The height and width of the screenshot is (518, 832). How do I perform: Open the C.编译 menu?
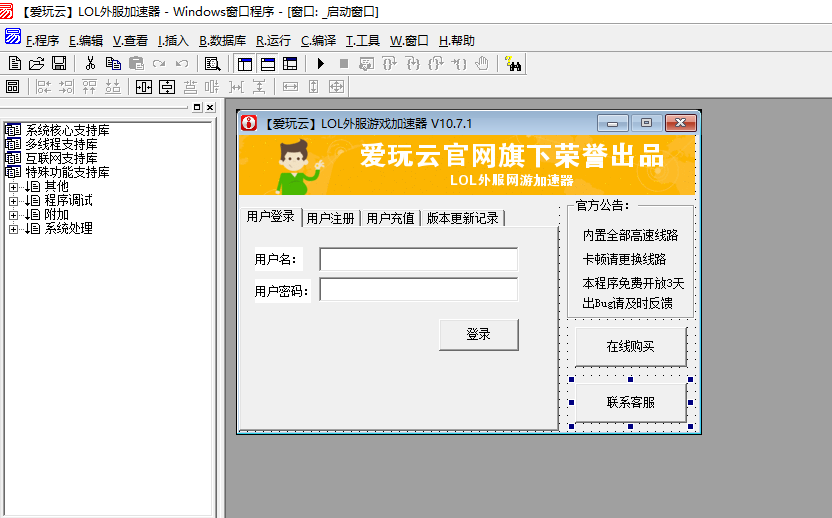point(318,41)
